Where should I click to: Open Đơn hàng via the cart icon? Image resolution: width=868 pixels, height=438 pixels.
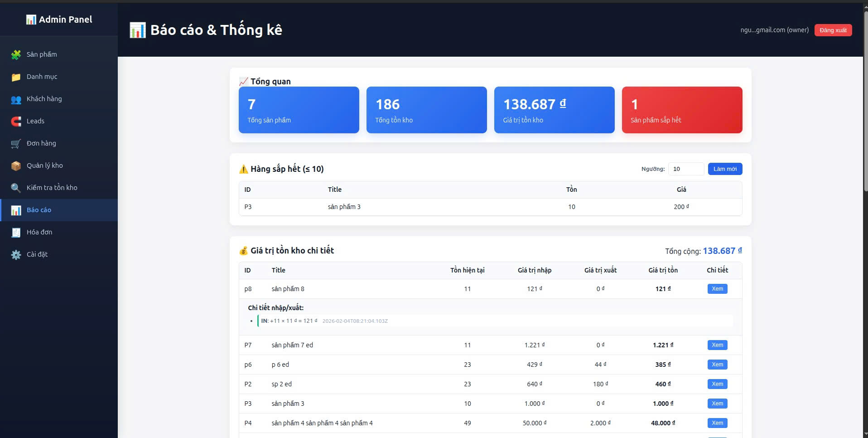[x=16, y=143]
